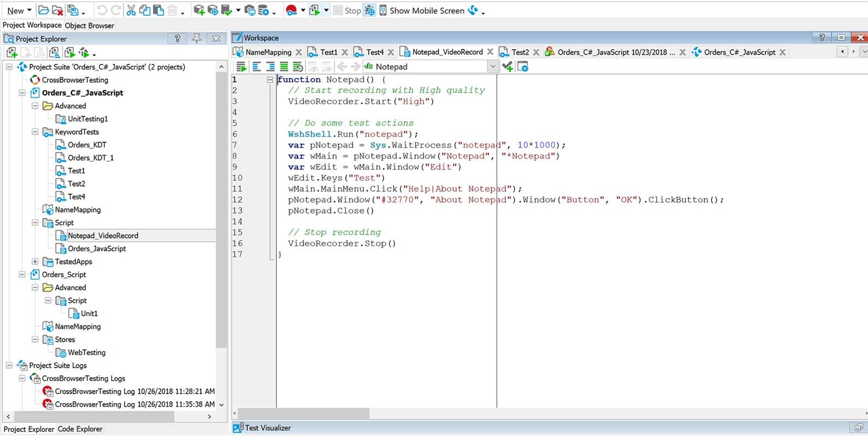Click the Project Explorer pin icon
This screenshot has height=436, width=868.
(x=197, y=38)
